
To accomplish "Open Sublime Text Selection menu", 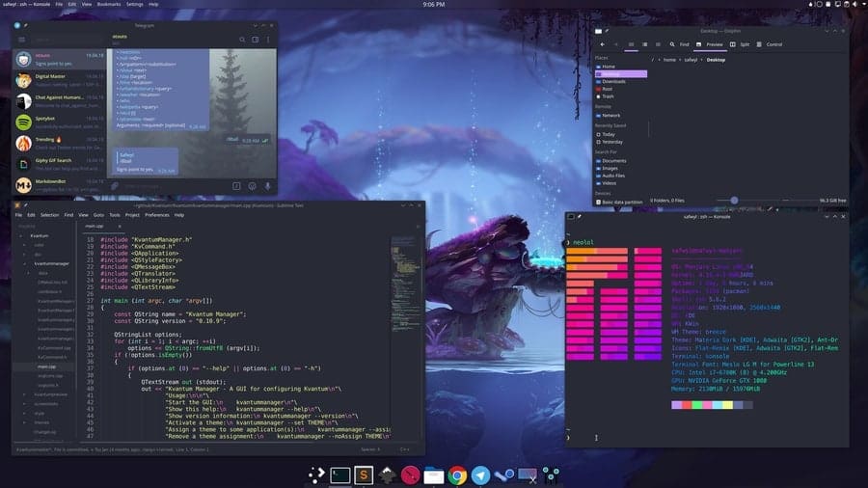I will [x=49, y=215].
